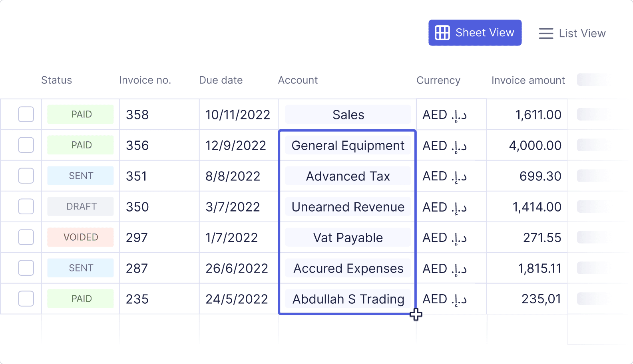
Task: Click the PAID status badge on invoice 358
Action: point(80,114)
